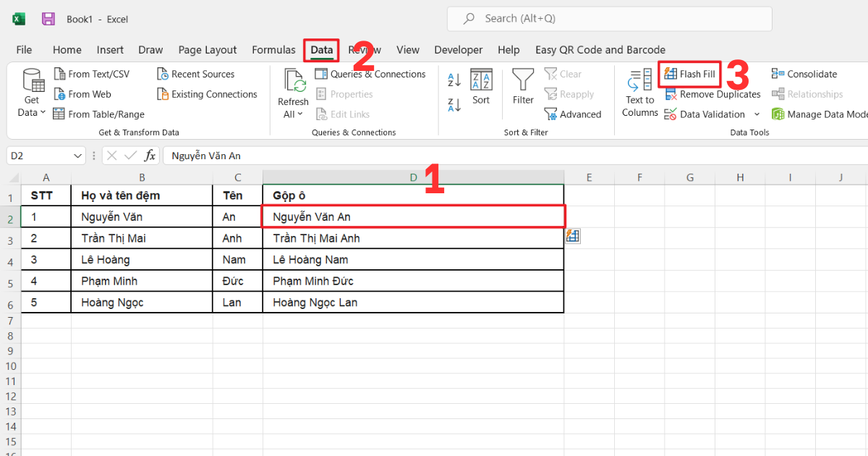Open the Get Data button
Screen dimensions: 868x456
point(32,93)
